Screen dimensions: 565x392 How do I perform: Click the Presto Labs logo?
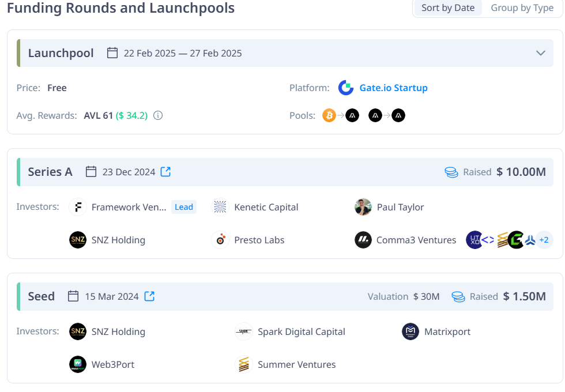220,240
